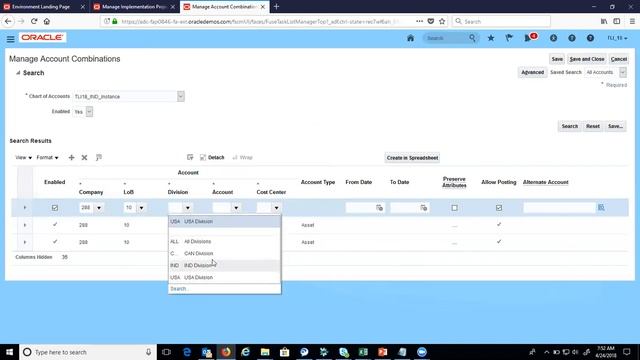Click the Firefox search box
This screenshot has width=640, height=360.
tap(501, 21)
